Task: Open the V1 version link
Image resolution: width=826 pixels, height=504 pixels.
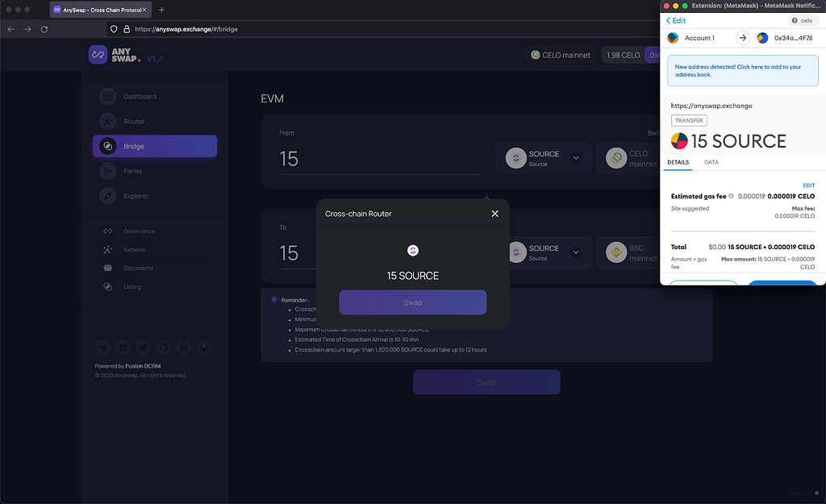Action: click(154, 59)
